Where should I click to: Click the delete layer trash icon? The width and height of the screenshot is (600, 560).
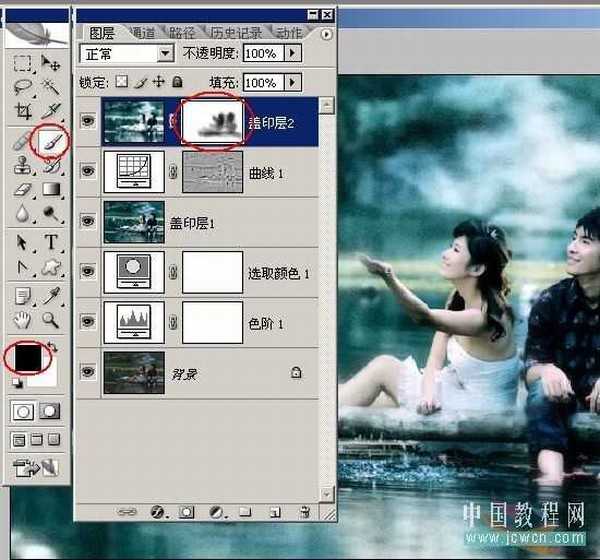coord(305,512)
